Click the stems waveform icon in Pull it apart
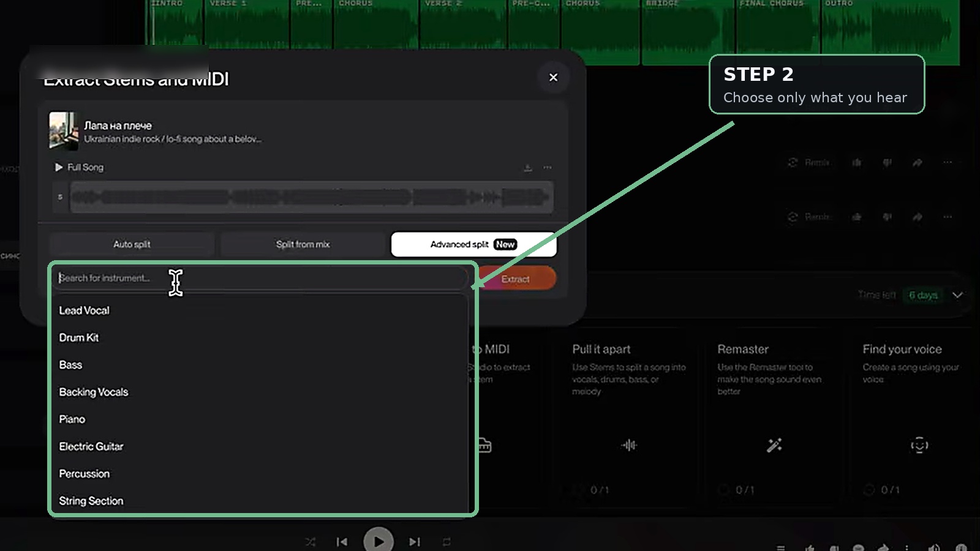980x551 pixels. 629,445
